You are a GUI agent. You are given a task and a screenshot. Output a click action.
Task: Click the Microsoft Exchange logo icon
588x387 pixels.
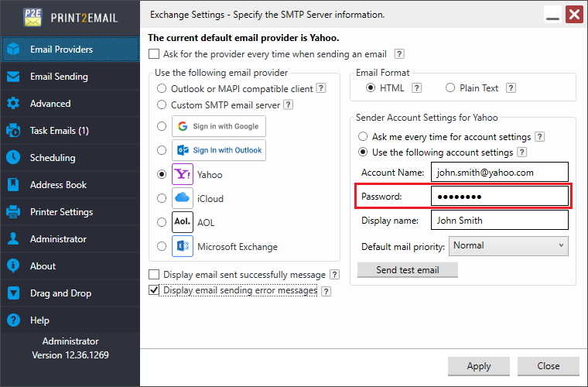[183, 247]
